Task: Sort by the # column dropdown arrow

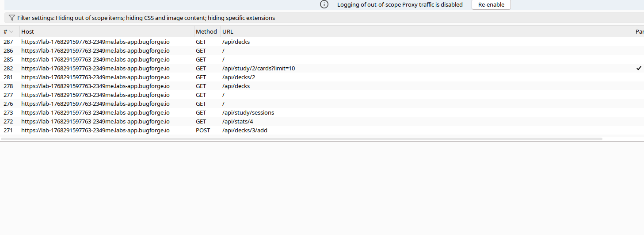Action: point(11,32)
